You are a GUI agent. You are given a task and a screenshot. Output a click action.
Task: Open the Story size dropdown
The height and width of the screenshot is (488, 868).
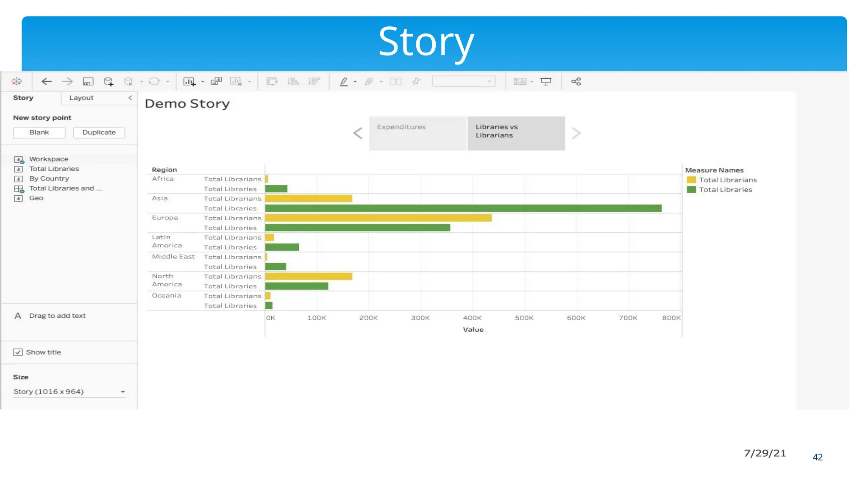(x=122, y=392)
